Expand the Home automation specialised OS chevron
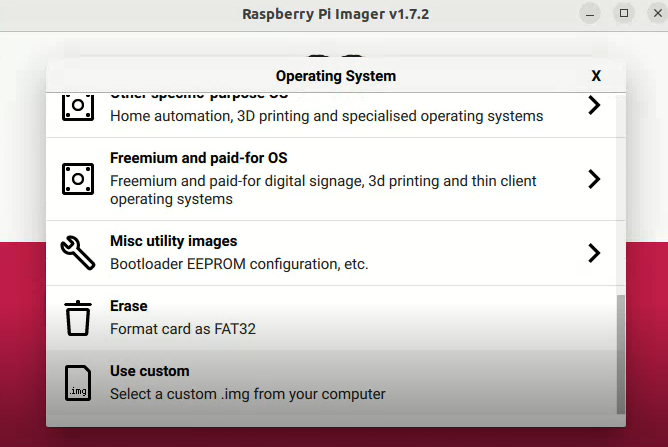The image size is (668, 447). pyautogui.click(x=594, y=105)
